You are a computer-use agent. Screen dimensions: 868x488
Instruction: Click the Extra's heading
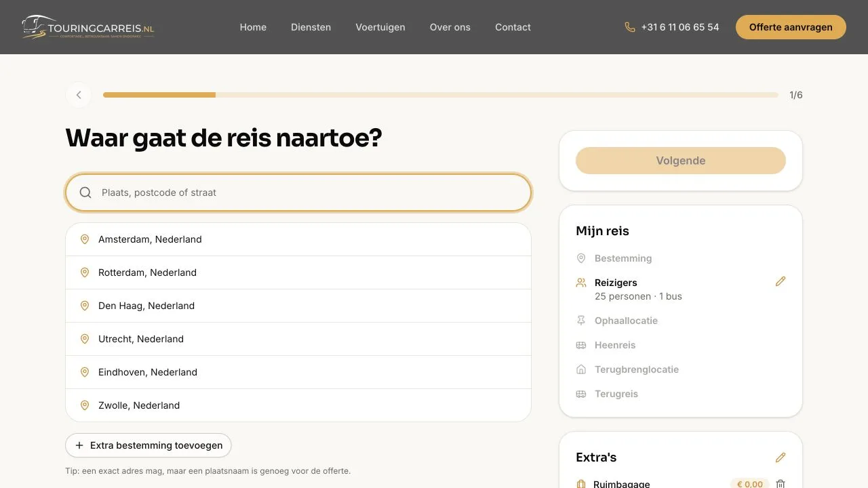(x=596, y=457)
